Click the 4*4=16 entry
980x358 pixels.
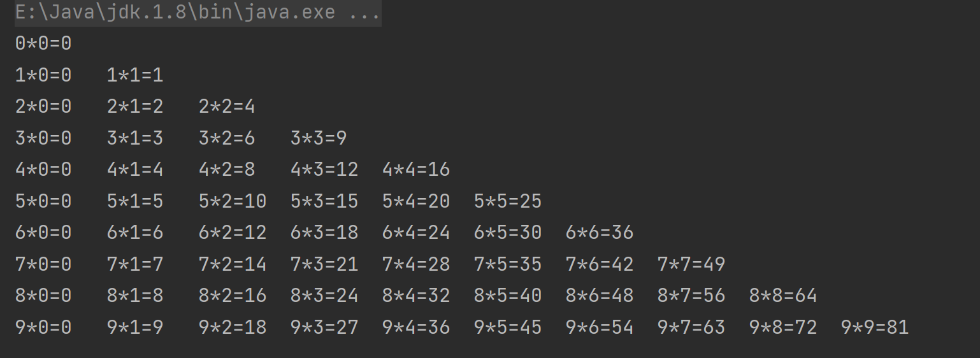(x=416, y=169)
